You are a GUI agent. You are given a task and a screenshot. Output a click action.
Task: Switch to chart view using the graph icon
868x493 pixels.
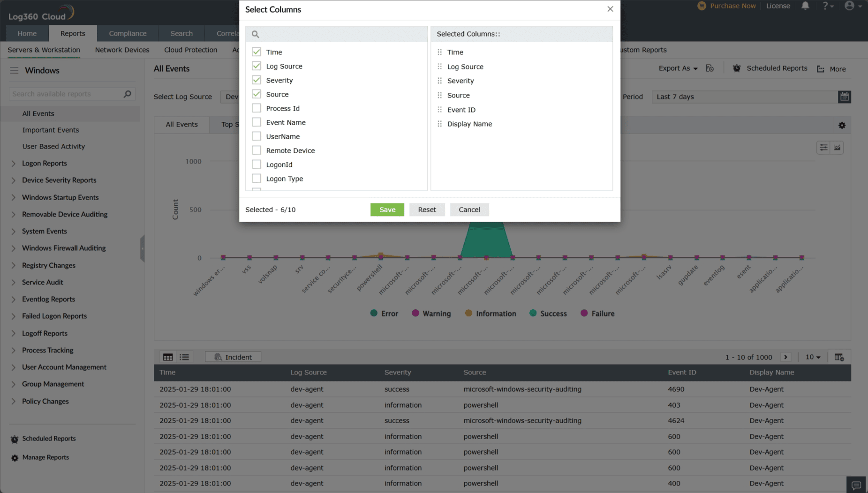tap(838, 147)
